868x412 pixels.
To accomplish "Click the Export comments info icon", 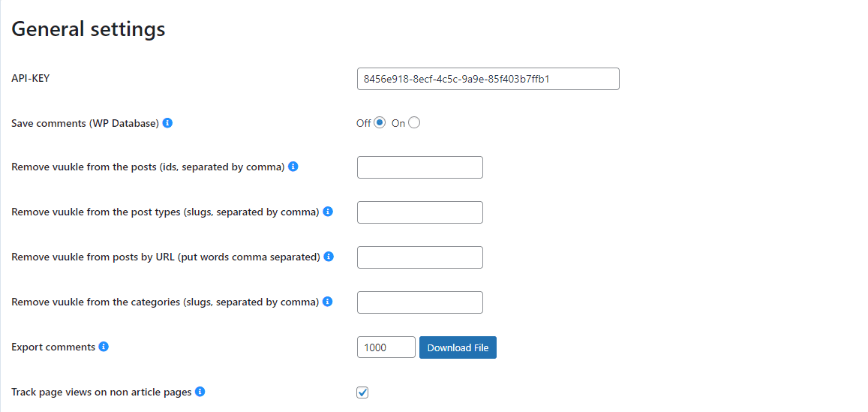I will 104,347.
